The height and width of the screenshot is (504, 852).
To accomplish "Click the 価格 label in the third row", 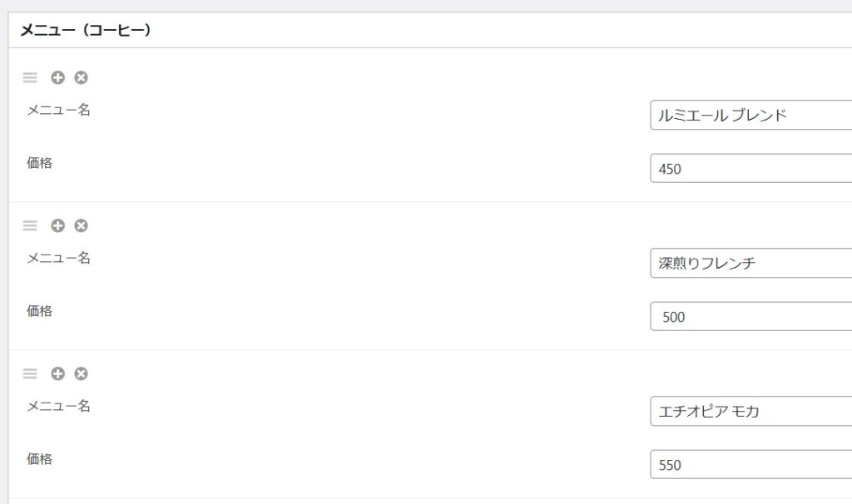I will tap(40, 459).
